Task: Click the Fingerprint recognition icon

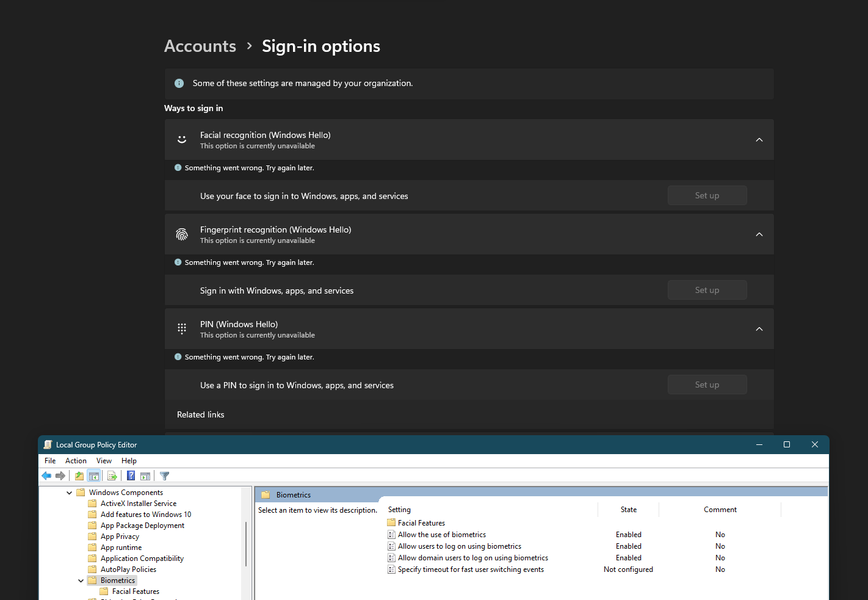Action: (x=182, y=234)
